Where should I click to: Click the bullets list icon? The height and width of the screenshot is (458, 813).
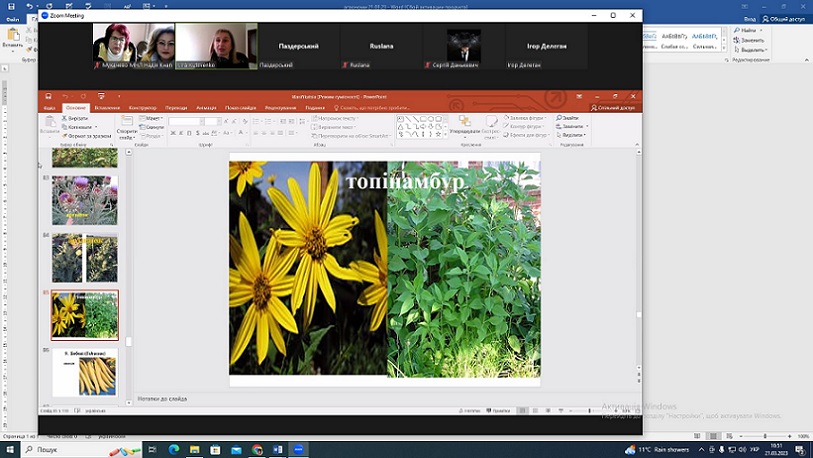256,121
